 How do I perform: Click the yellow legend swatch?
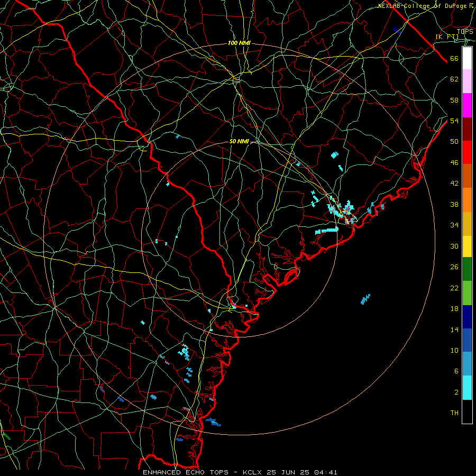[467, 246]
